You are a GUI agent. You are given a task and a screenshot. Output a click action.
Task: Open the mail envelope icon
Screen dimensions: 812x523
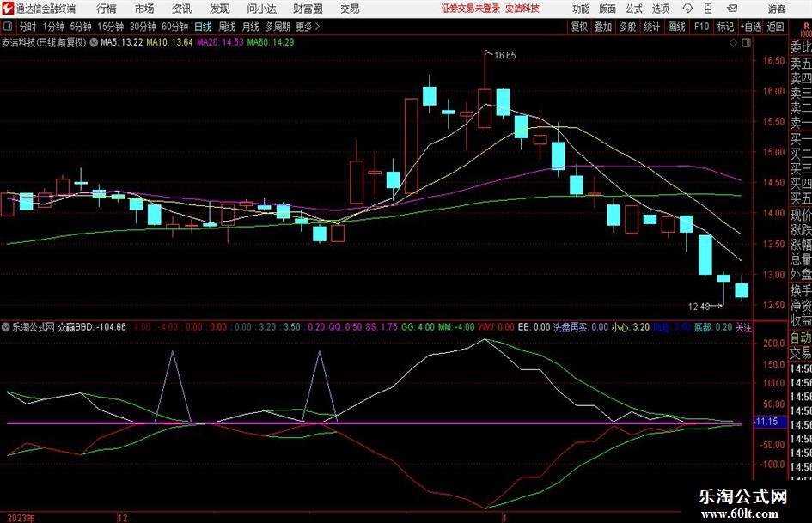click(732, 9)
